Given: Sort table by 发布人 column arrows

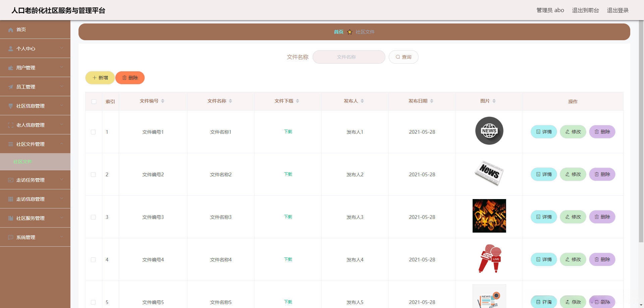Looking at the screenshot, I should (362, 101).
